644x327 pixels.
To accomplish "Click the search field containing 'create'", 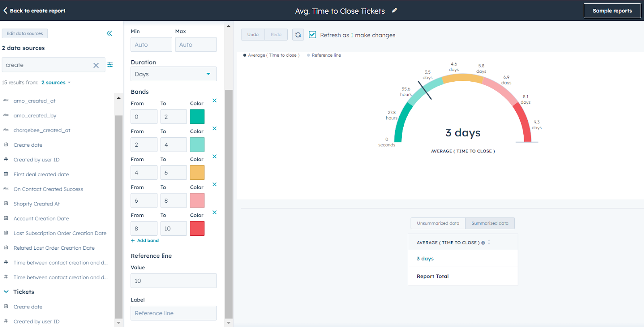I will [x=54, y=65].
